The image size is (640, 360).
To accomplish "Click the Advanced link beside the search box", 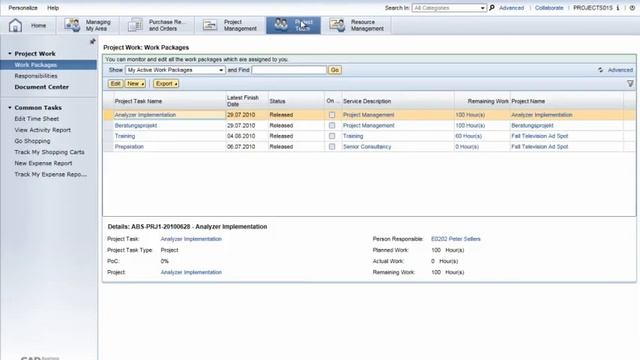I will point(511,8).
